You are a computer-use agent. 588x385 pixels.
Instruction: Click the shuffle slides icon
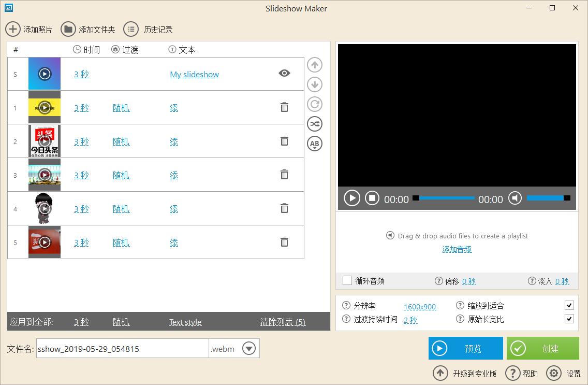(x=314, y=124)
